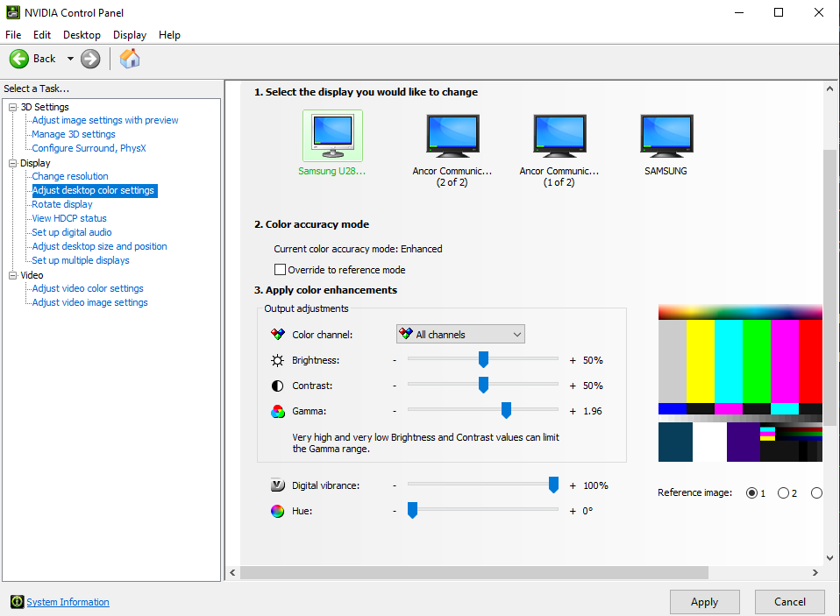Click Digital vibrance minus sign
840x616 pixels.
click(x=395, y=485)
